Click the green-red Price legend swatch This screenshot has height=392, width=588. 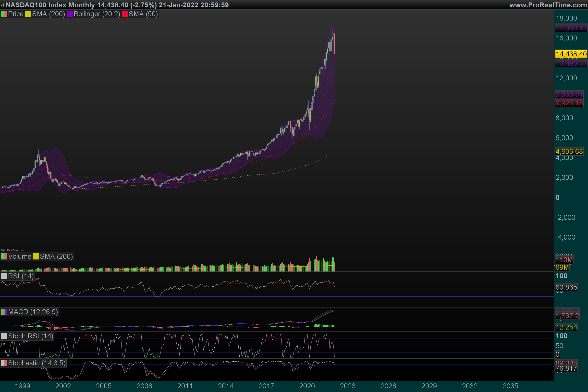pos(4,14)
